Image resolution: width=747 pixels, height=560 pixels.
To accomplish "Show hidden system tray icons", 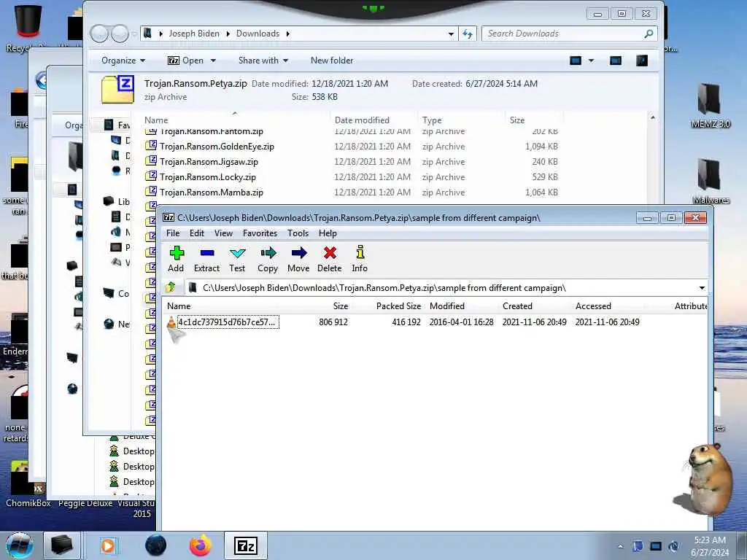I will [x=620, y=546].
